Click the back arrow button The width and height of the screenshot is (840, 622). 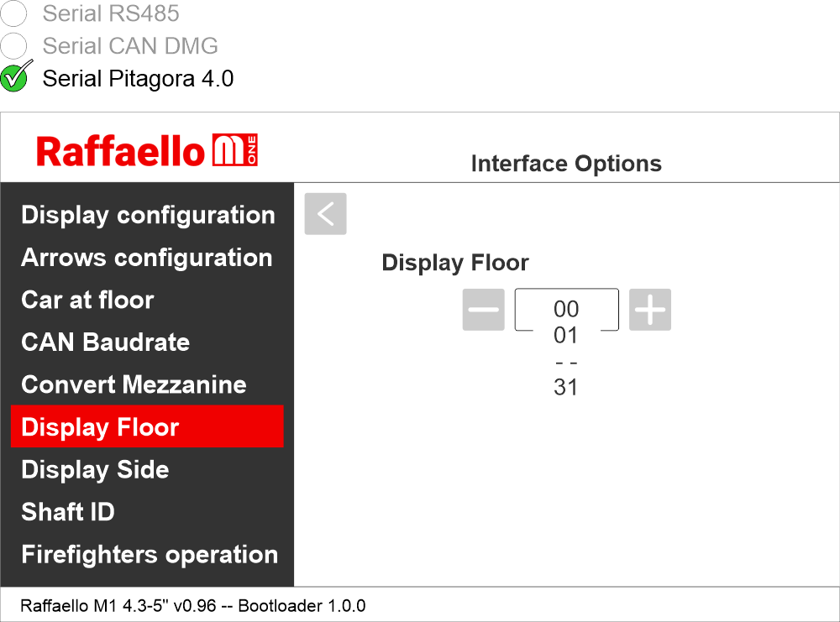point(325,214)
